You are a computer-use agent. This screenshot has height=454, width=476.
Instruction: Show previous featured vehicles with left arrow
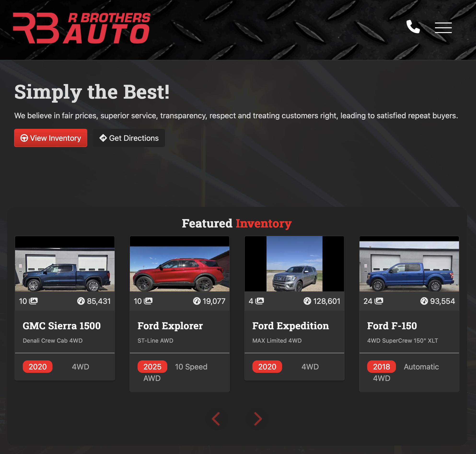(216, 419)
